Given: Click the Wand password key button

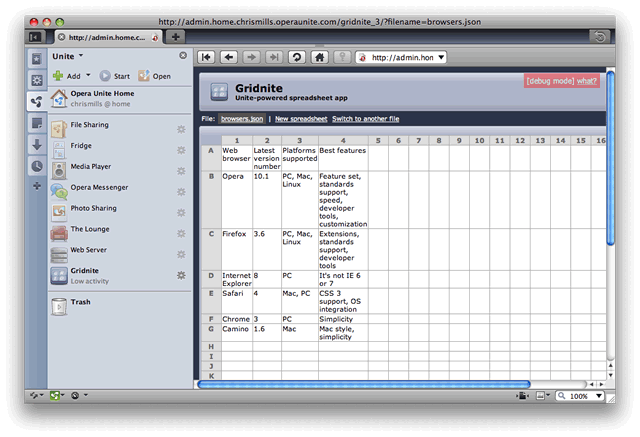Looking at the screenshot, I should point(342,57).
